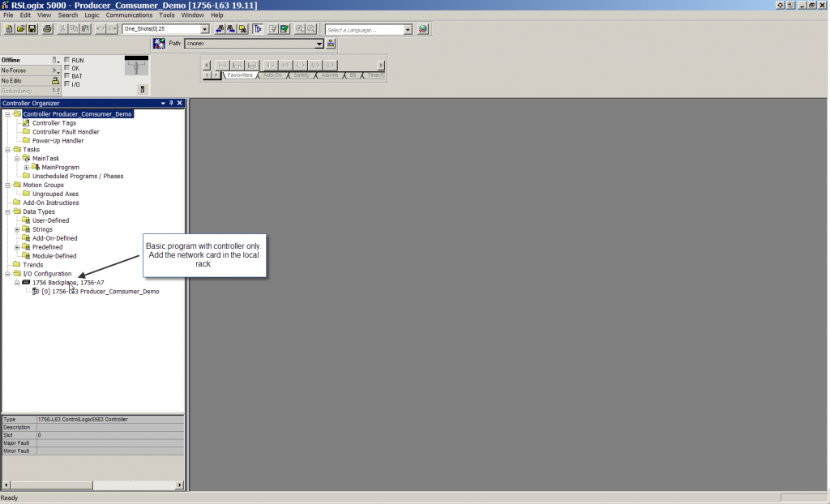Viewport: 830px width, 504px height.
Task: Click the Verify Controller icon
Action: [x=285, y=29]
